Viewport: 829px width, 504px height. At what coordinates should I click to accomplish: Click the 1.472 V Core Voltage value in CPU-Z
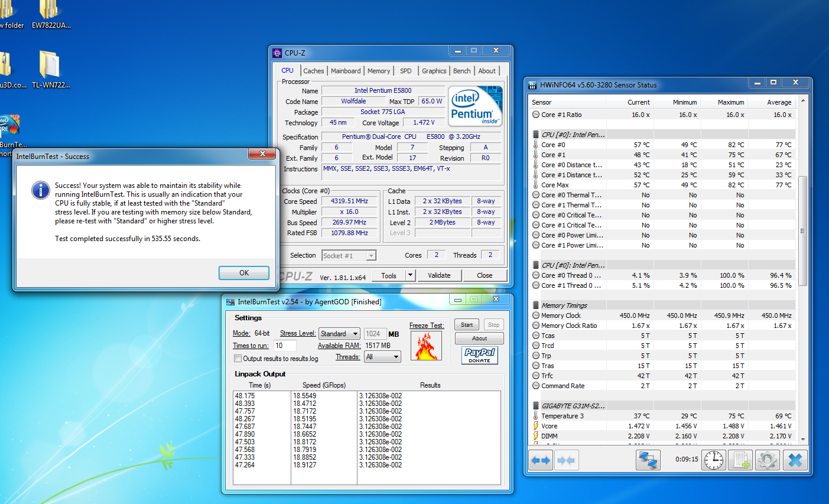424,122
